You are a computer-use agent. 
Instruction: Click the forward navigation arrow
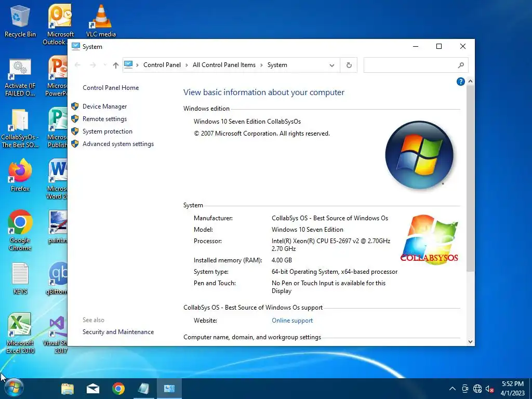[92, 65]
